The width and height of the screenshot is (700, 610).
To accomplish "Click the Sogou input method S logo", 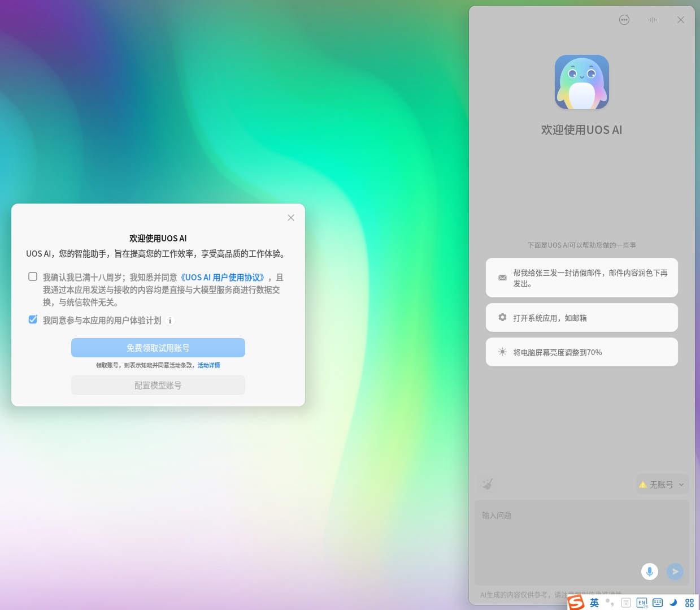I will pos(576,603).
